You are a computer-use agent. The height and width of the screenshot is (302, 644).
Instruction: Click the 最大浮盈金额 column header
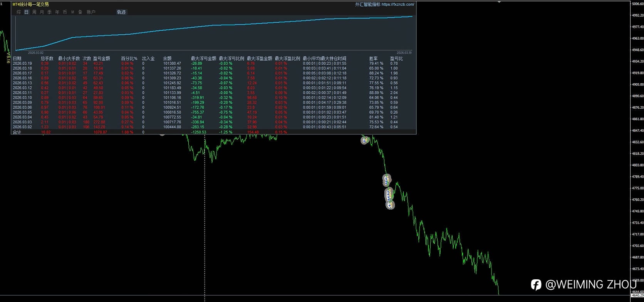point(260,59)
